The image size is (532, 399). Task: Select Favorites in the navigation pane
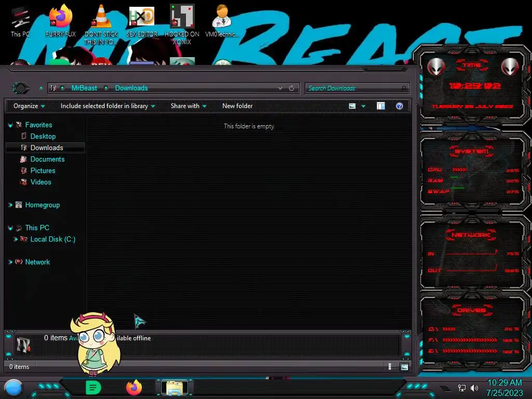click(38, 125)
